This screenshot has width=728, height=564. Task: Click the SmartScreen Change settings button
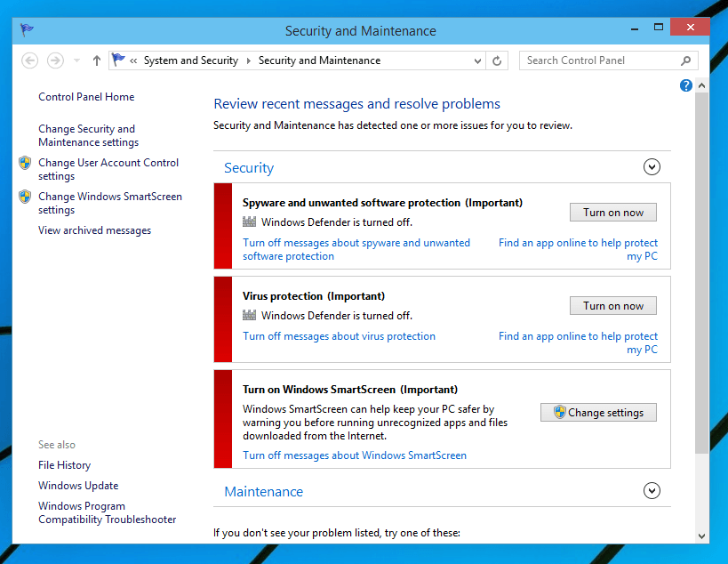[x=598, y=413]
